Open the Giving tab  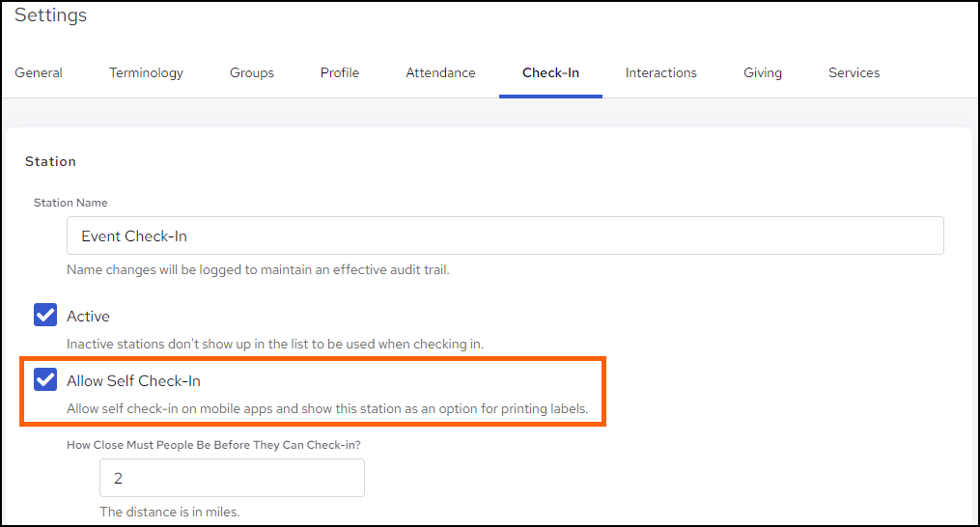coord(762,72)
